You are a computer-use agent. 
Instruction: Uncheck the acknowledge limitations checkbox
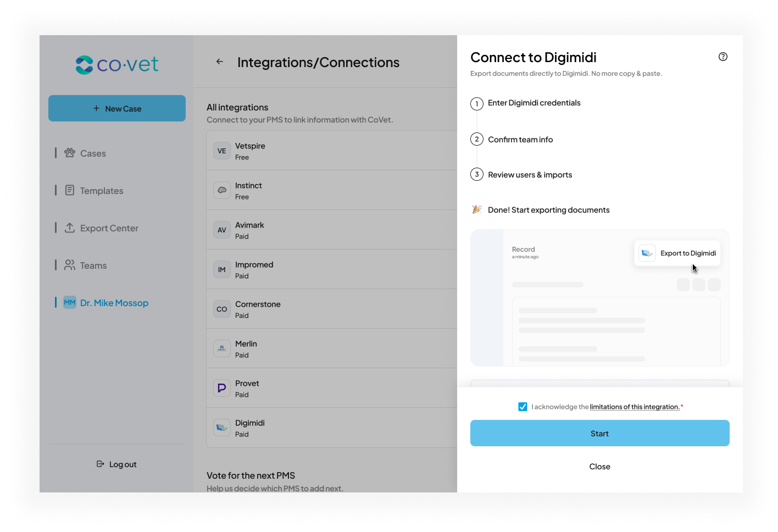point(523,407)
